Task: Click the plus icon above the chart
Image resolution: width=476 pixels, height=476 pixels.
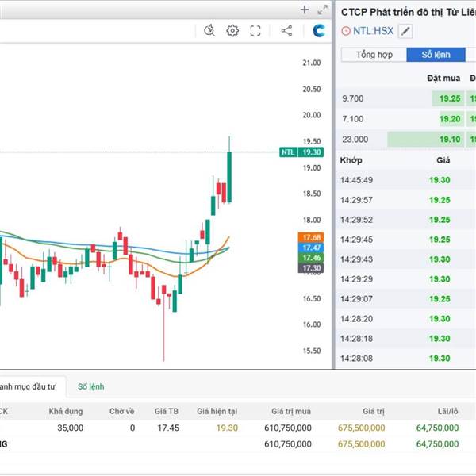Action: [305, 10]
